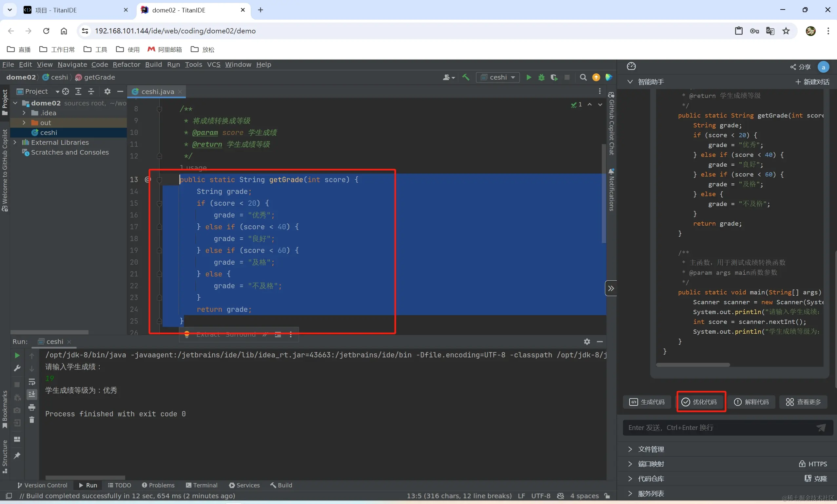837x504 pixels.
Task: Expand the out folder in project tree
Action: [24, 122]
